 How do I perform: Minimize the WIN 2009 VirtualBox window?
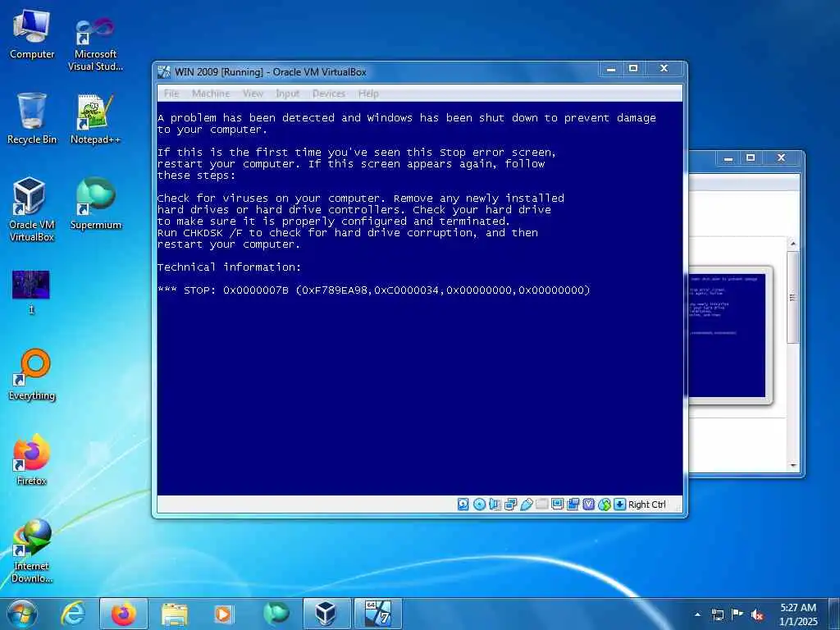[x=610, y=69]
